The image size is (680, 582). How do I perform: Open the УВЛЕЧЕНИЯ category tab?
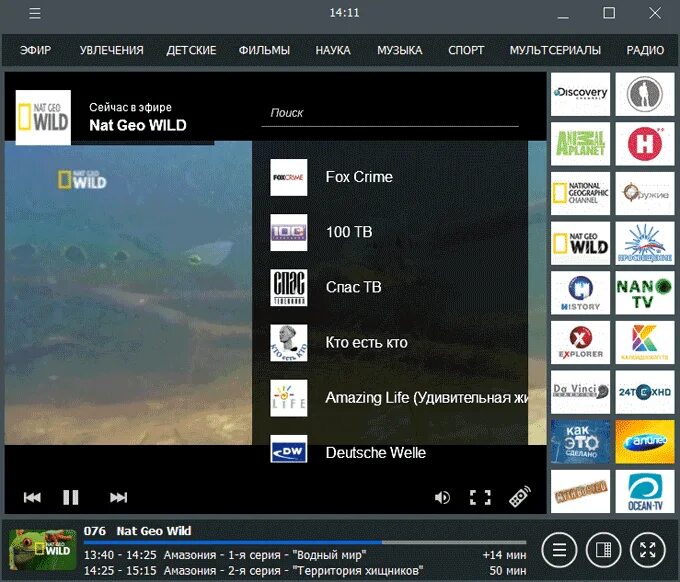pos(111,50)
